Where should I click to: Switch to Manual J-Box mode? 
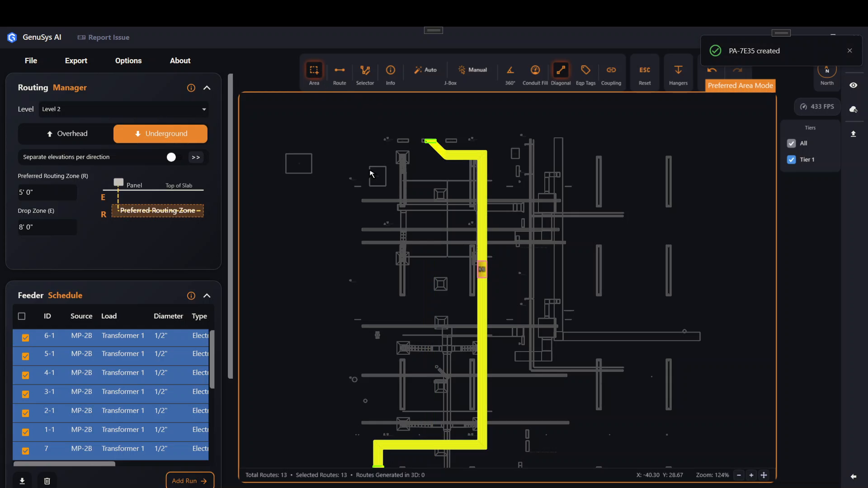click(x=472, y=70)
